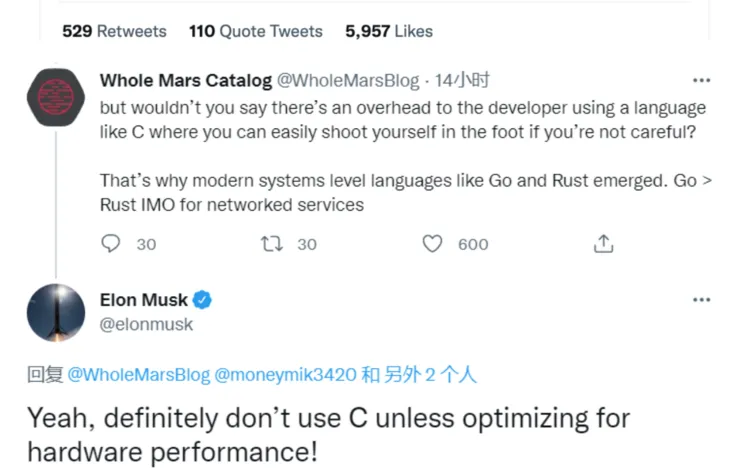View the 5,957 Likes list
This screenshot has height=471, width=732.
pos(389,31)
